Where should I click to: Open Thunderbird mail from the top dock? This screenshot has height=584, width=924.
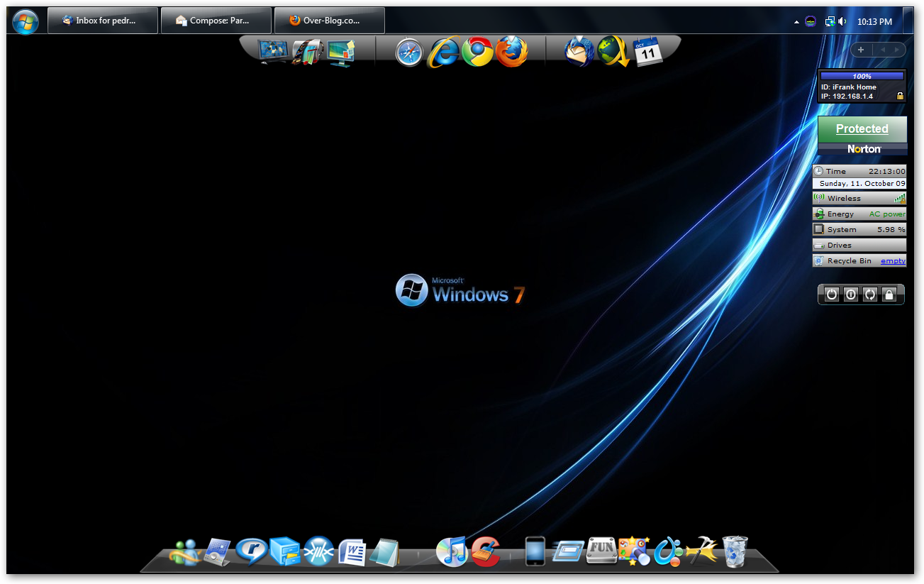[579, 52]
